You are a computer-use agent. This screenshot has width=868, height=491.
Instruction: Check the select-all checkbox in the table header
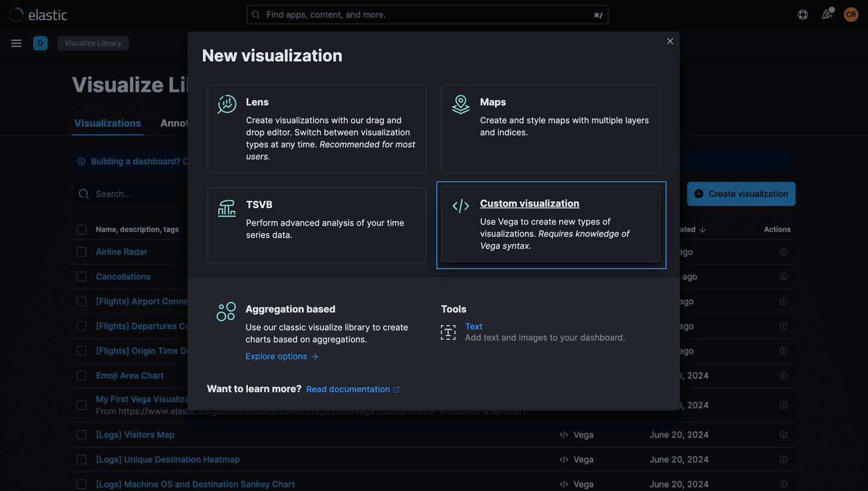[x=81, y=229]
